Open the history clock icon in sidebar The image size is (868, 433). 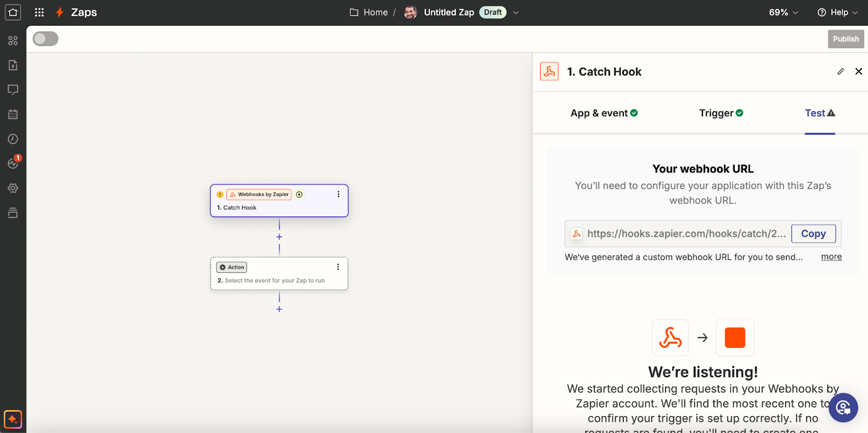pos(13,139)
